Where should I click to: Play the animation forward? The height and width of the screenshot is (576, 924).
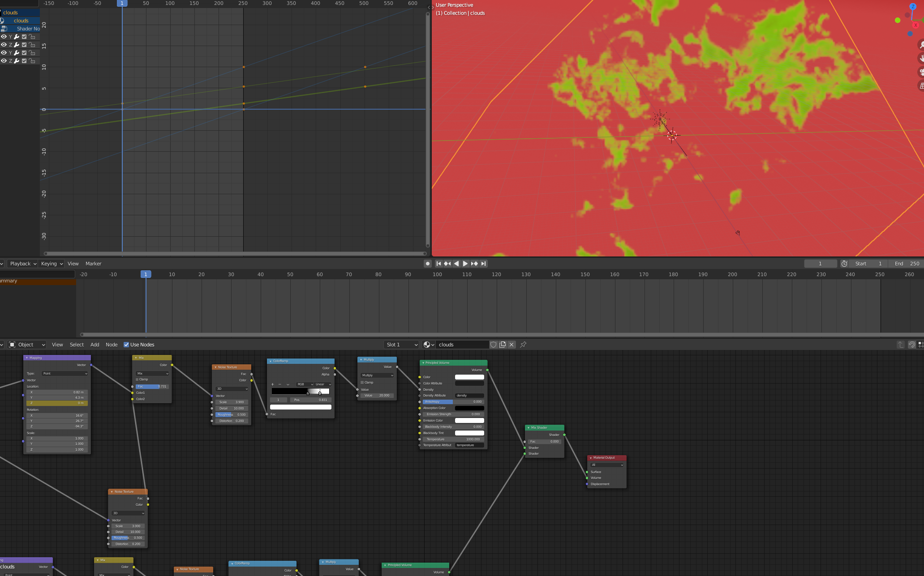pos(465,264)
